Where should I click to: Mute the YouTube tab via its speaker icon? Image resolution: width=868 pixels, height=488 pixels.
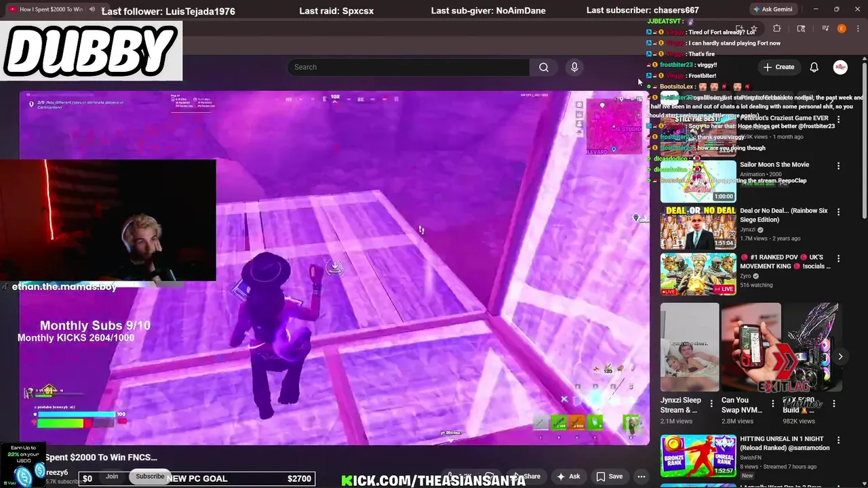point(93,9)
